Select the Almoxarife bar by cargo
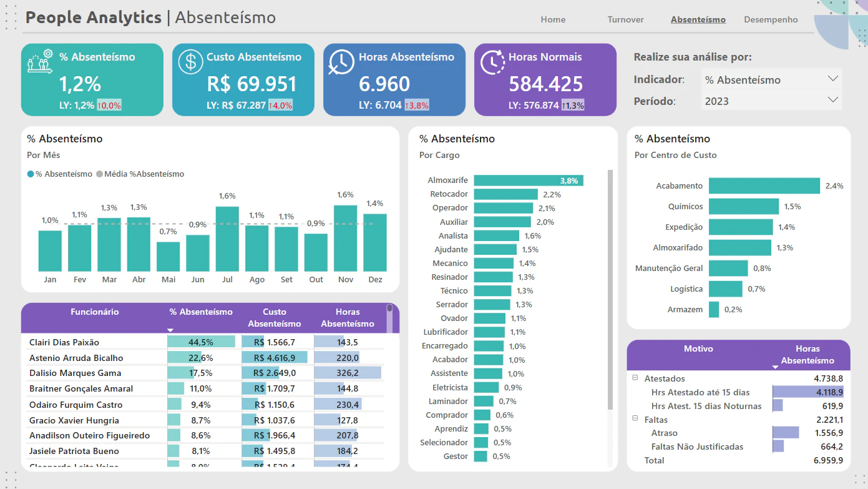 point(529,180)
